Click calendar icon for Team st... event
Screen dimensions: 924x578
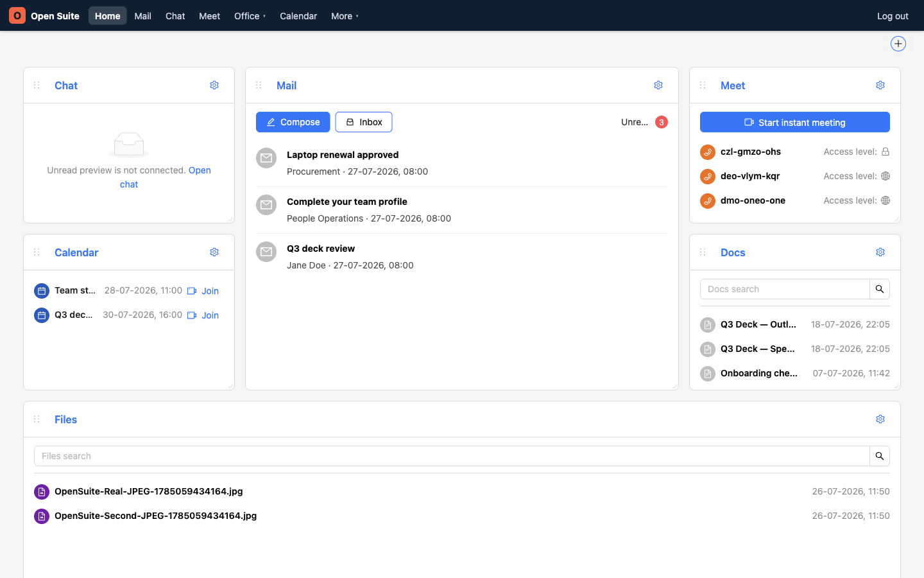(42, 291)
